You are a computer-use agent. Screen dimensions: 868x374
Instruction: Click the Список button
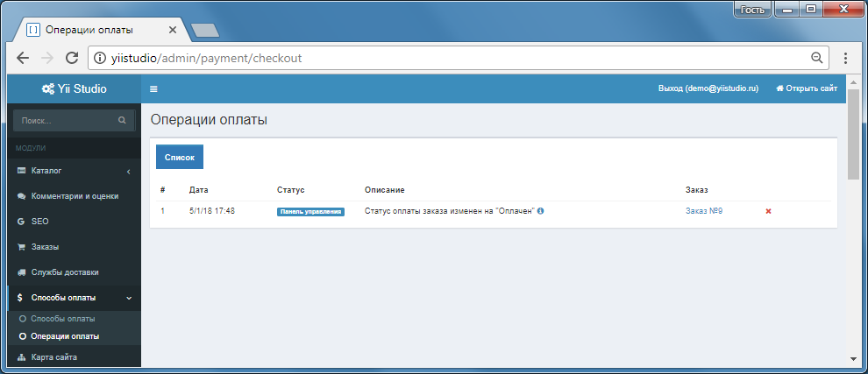pyautogui.click(x=180, y=157)
